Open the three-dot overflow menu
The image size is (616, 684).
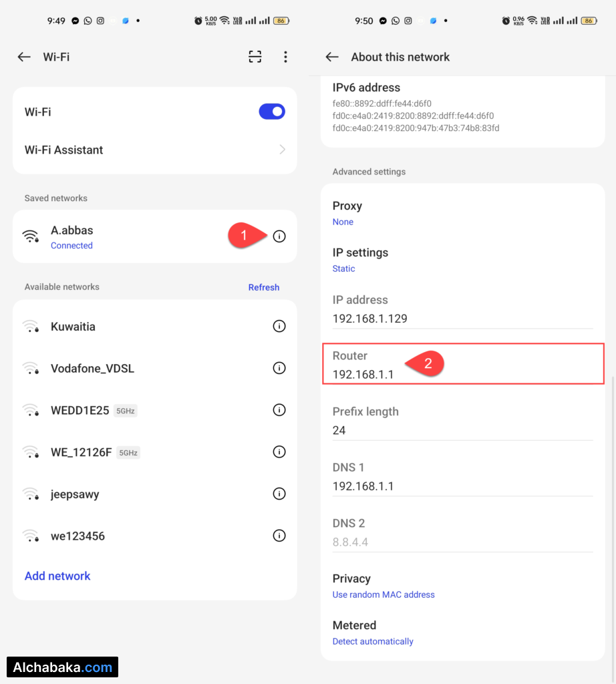(285, 57)
